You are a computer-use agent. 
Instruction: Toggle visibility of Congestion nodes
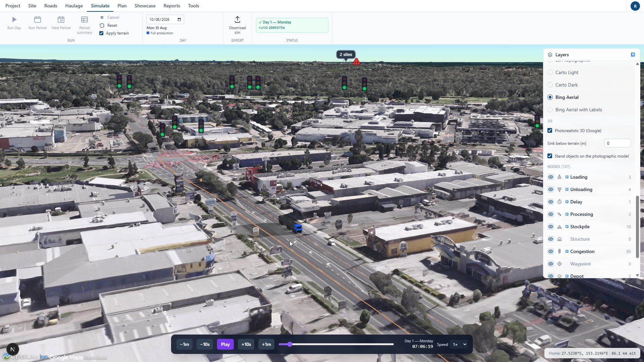[x=551, y=251]
